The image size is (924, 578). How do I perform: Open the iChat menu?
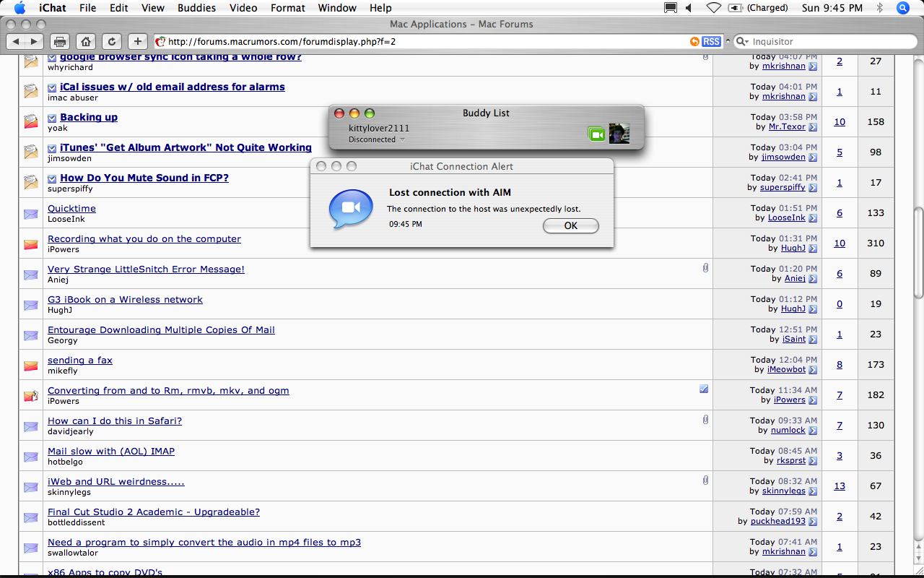click(52, 8)
